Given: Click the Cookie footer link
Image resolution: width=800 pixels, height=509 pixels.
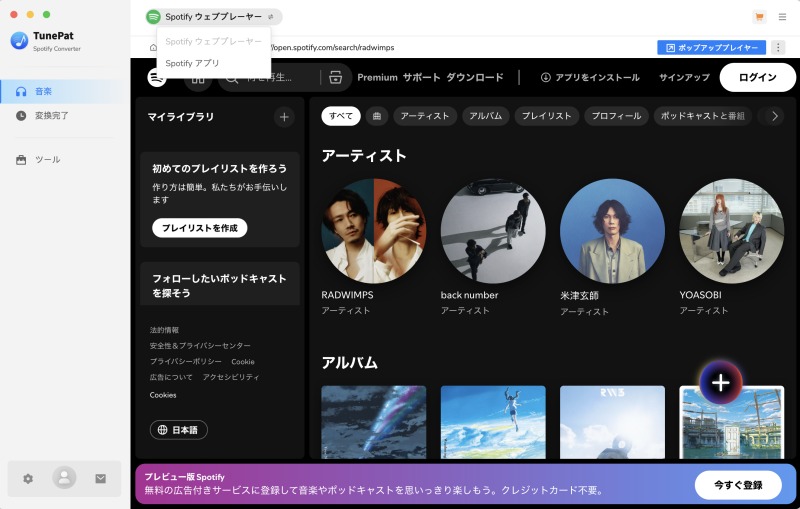Looking at the screenshot, I should pos(243,362).
